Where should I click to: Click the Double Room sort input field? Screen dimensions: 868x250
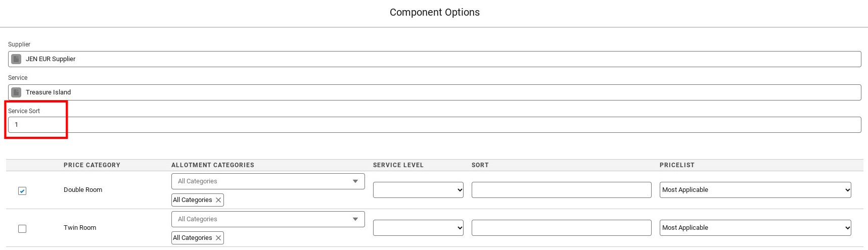561,190
